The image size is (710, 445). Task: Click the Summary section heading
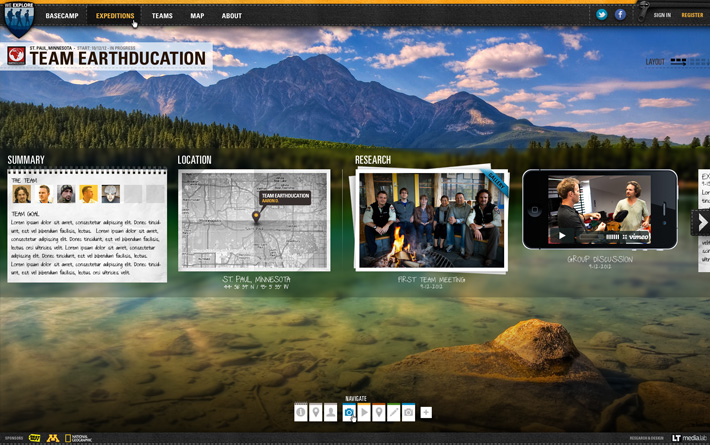26,160
